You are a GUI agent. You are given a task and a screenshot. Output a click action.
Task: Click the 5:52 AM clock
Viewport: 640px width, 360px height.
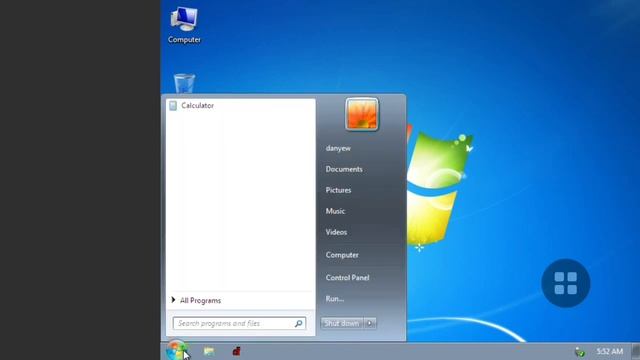pyautogui.click(x=610, y=351)
